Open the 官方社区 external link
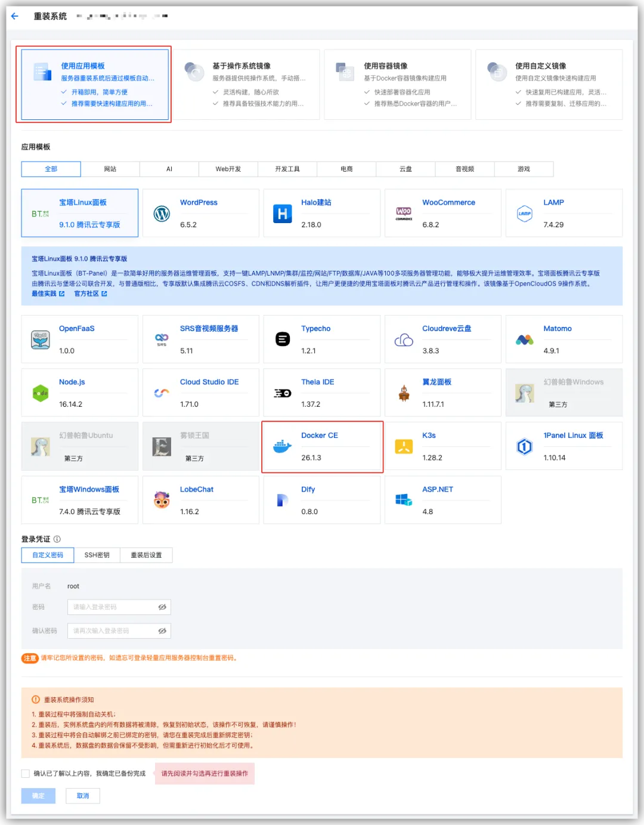 pos(91,293)
